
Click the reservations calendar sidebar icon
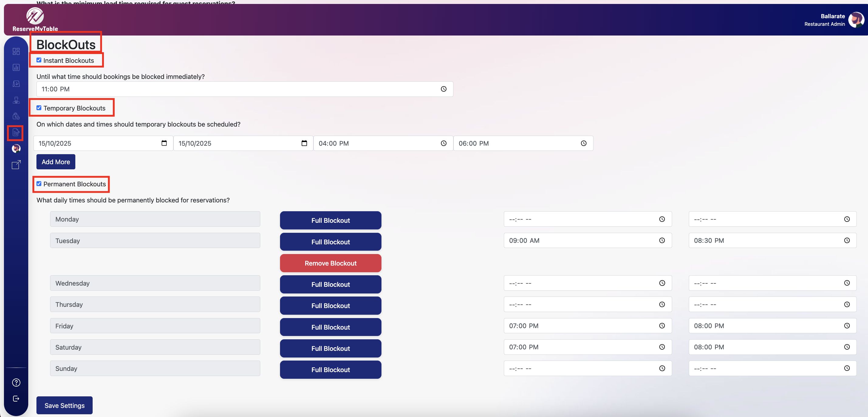(x=16, y=83)
